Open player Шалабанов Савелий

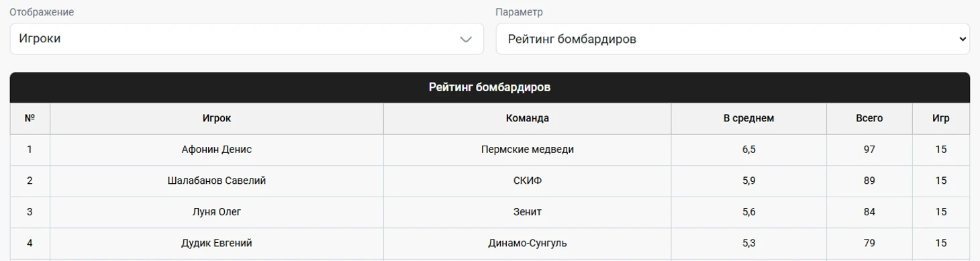(217, 181)
